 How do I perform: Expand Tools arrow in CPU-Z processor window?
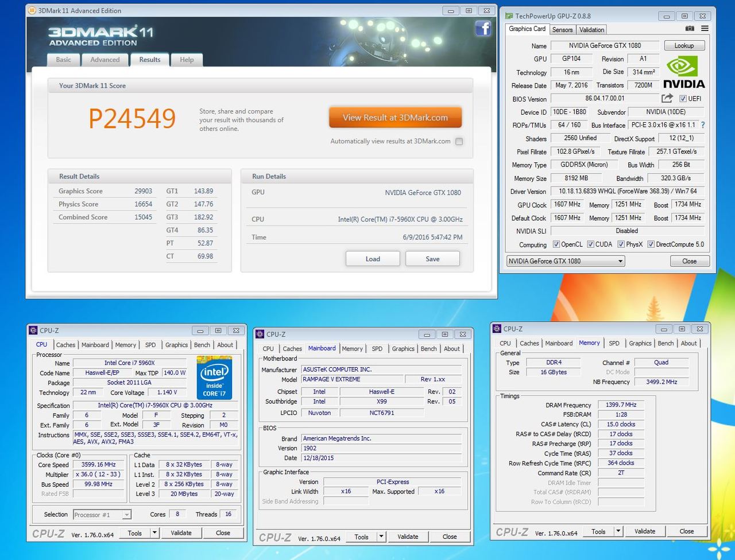154,533
